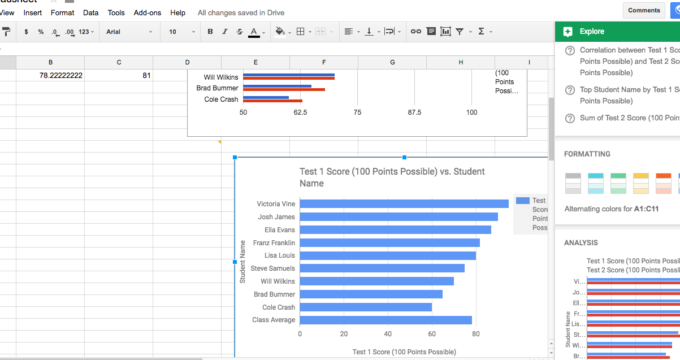
Task: Click the Victoria Vine bar
Action: click(x=404, y=204)
